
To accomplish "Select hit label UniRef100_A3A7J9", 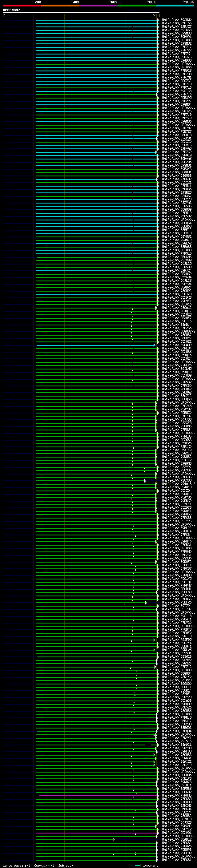I will pos(177,765).
